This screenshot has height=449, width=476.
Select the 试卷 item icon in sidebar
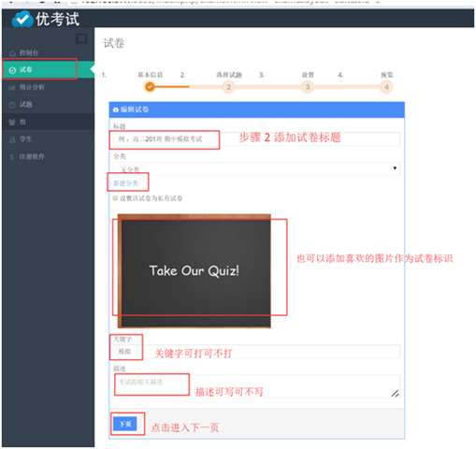coord(12,70)
